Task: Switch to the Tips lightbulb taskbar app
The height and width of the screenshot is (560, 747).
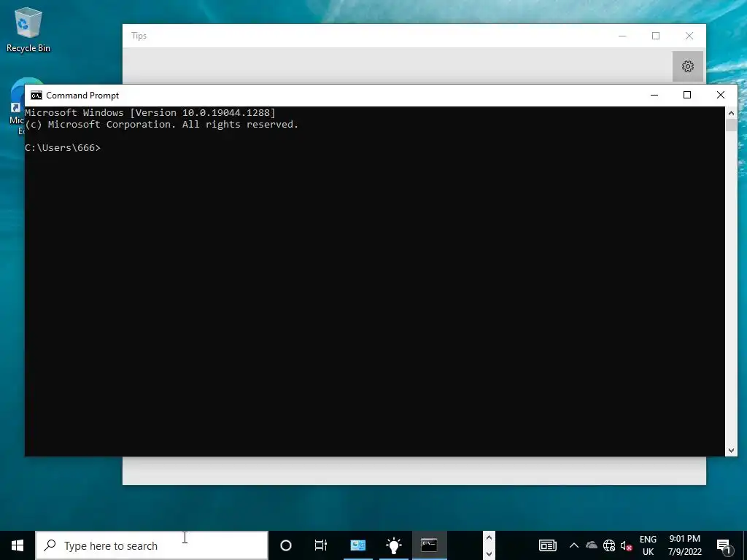Action: point(394,545)
